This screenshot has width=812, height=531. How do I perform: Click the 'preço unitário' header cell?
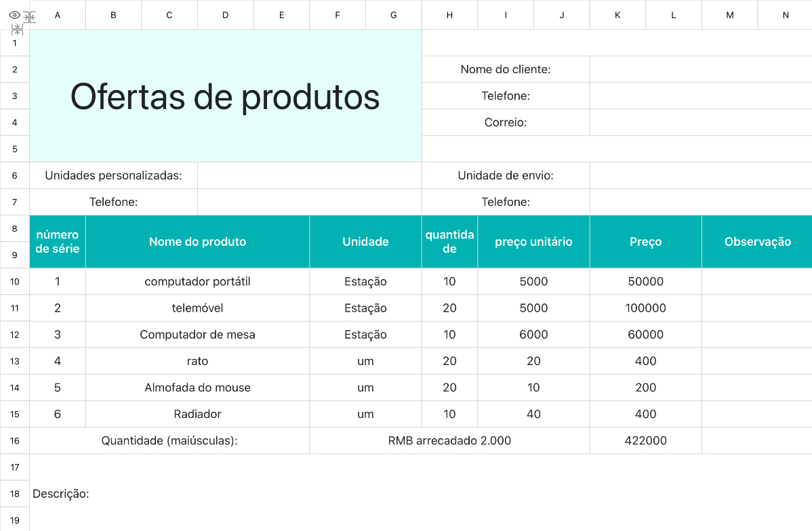533,242
